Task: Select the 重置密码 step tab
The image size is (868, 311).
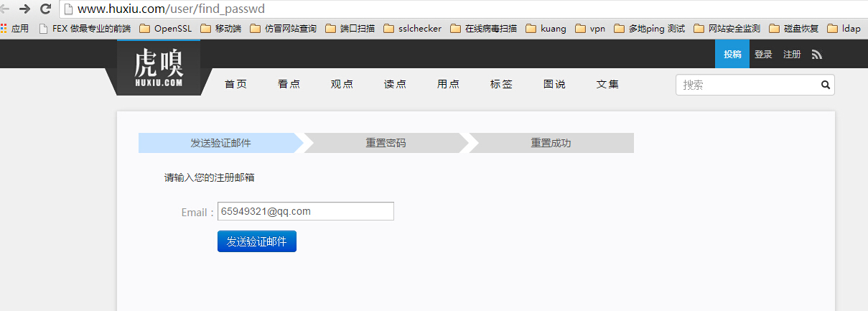Action: click(386, 143)
